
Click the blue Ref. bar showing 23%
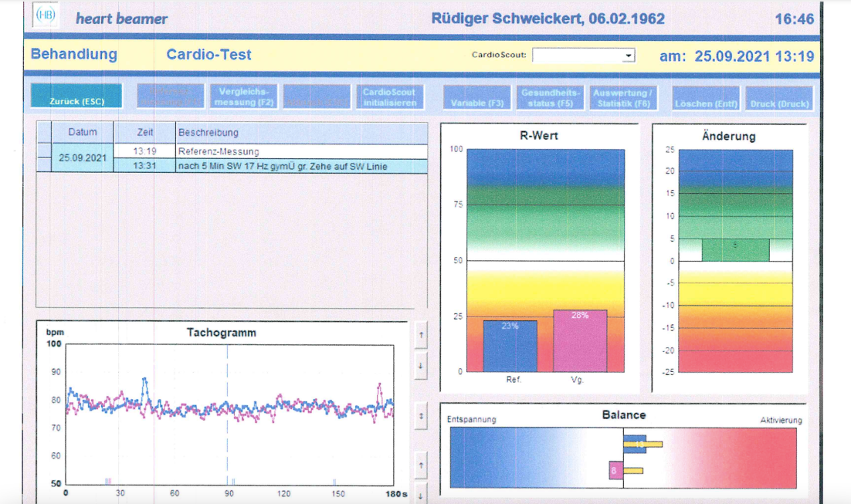pyautogui.click(x=510, y=345)
